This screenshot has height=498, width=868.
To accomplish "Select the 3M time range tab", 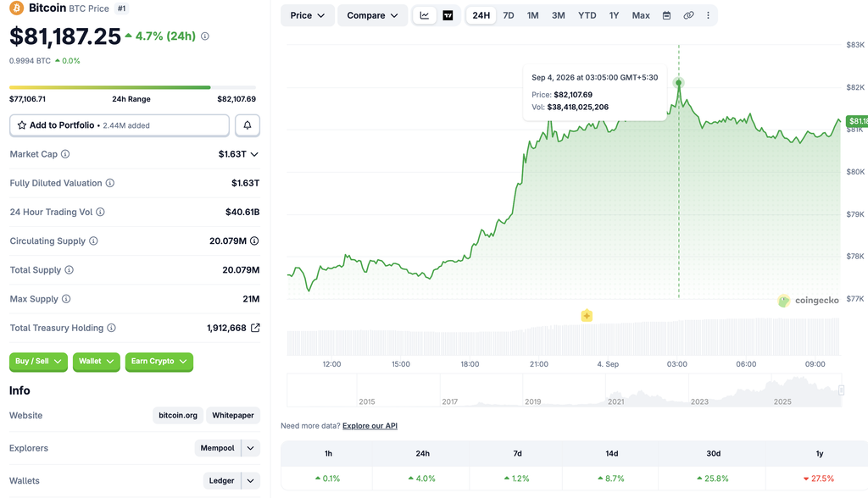I will 558,15.
